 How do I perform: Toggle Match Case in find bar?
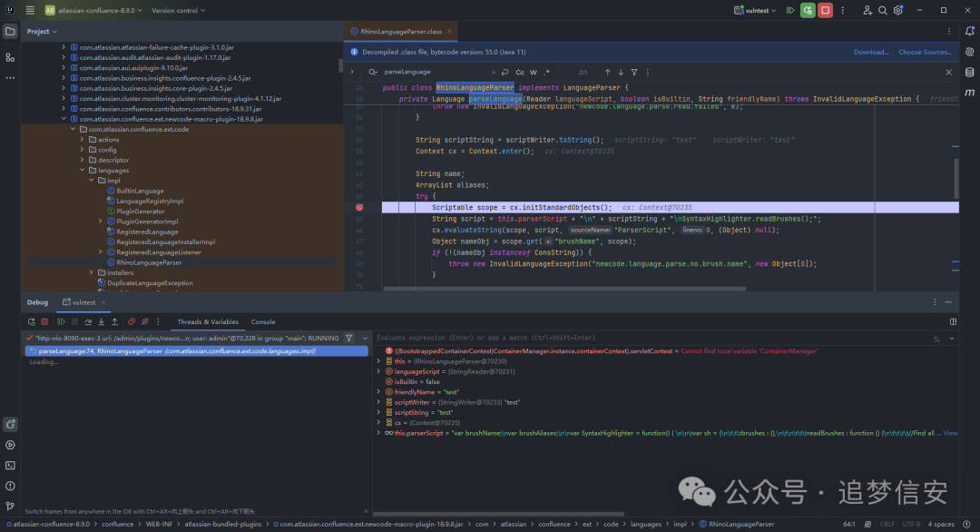[x=520, y=73]
